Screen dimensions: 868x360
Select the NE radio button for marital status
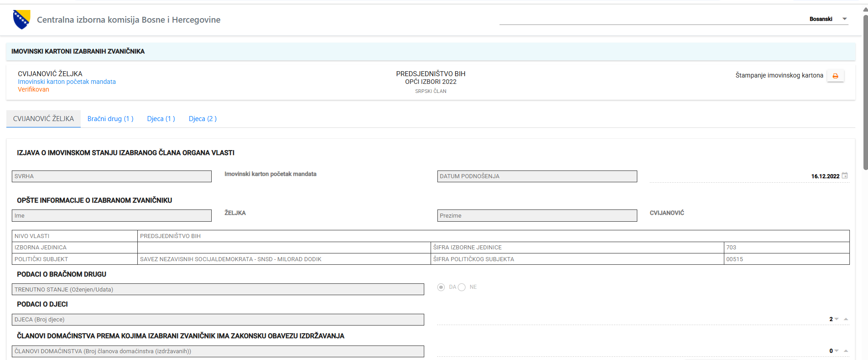462,287
